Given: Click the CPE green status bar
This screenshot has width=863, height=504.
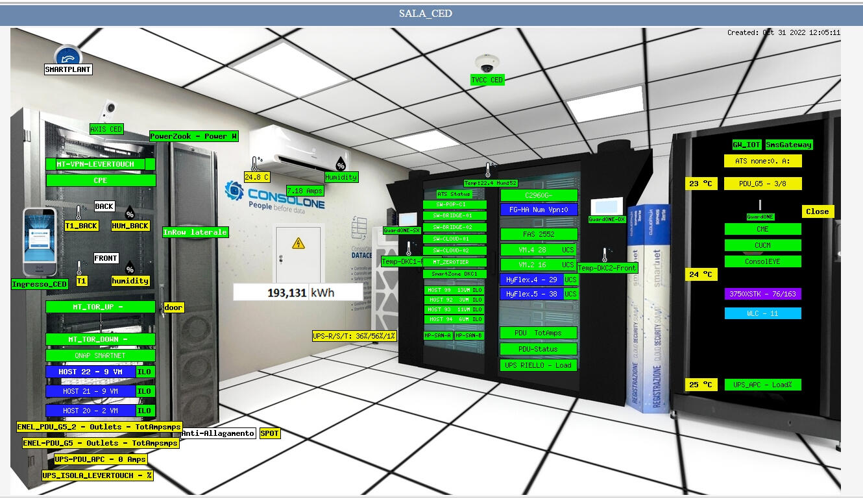Looking at the screenshot, I should [x=101, y=180].
